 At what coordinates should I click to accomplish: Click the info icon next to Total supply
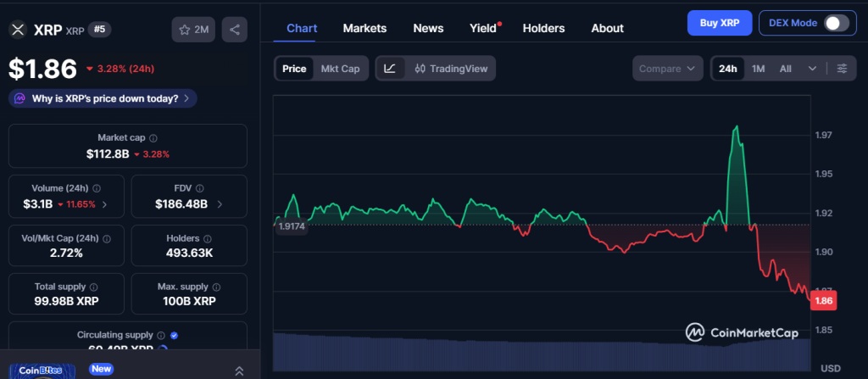coord(93,287)
